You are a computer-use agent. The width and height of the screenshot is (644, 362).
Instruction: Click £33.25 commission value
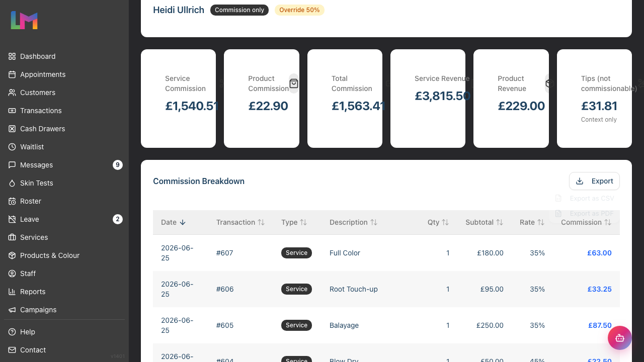599,289
